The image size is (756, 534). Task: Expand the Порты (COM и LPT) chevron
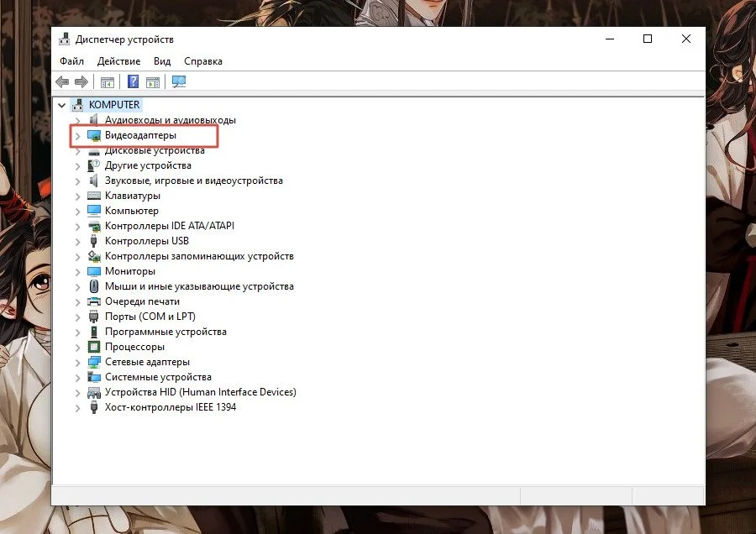(x=77, y=317)
